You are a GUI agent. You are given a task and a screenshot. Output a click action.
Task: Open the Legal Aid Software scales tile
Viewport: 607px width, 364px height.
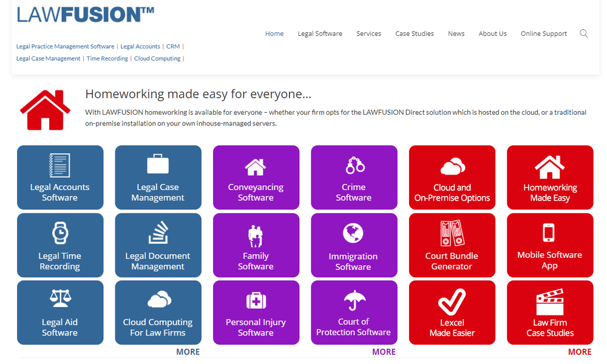[x=60, y=312]
